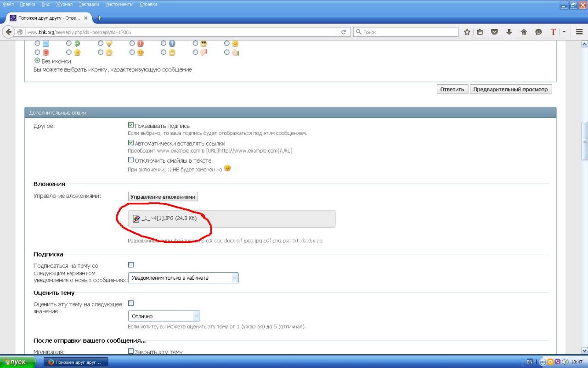The height and width of the screenshot is (368, 588).
Task: Expand the dropdown arrow next to red T icon
Action: click(564, 32)
